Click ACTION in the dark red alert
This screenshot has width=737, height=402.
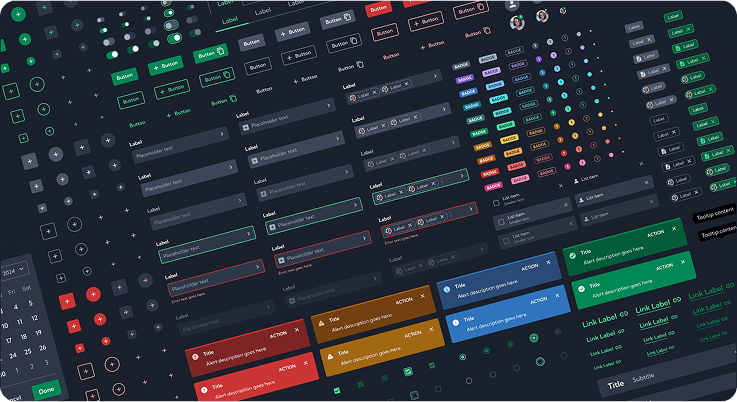pyautogui.click(x=278, y=334)
